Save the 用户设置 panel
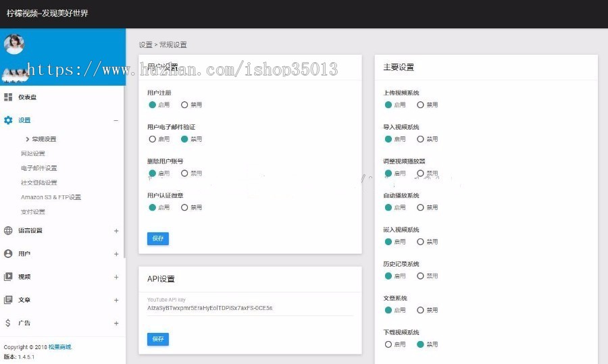This screenshot has height=364, width=608. tap(158, 238)
